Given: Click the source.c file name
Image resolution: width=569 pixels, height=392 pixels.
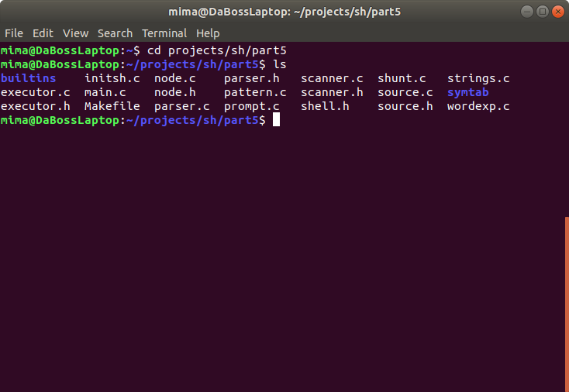Looking at the screenshot, I should 405,92.
